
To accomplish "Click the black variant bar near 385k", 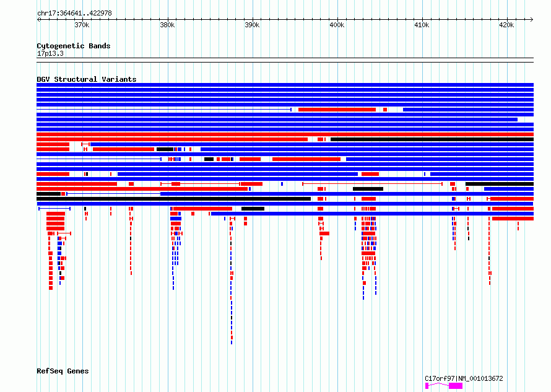I will pyautogui.click(x=209, y=159).
